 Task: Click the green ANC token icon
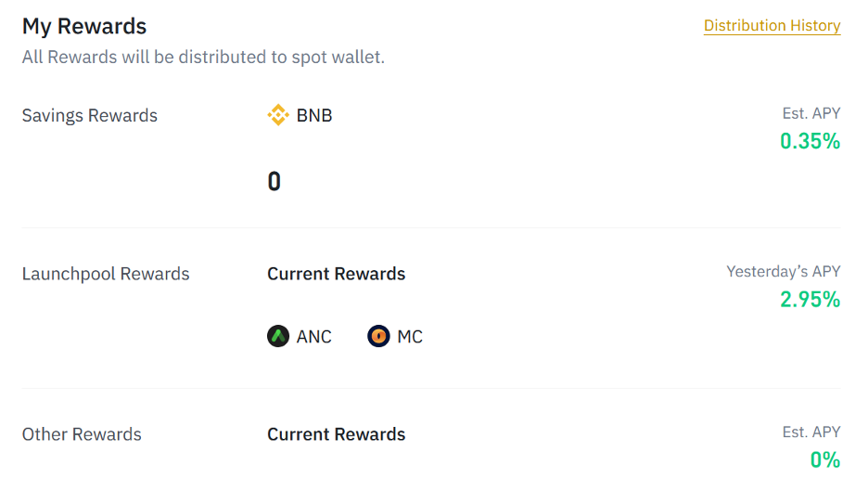pyautogui.click(x=278, y=336)
